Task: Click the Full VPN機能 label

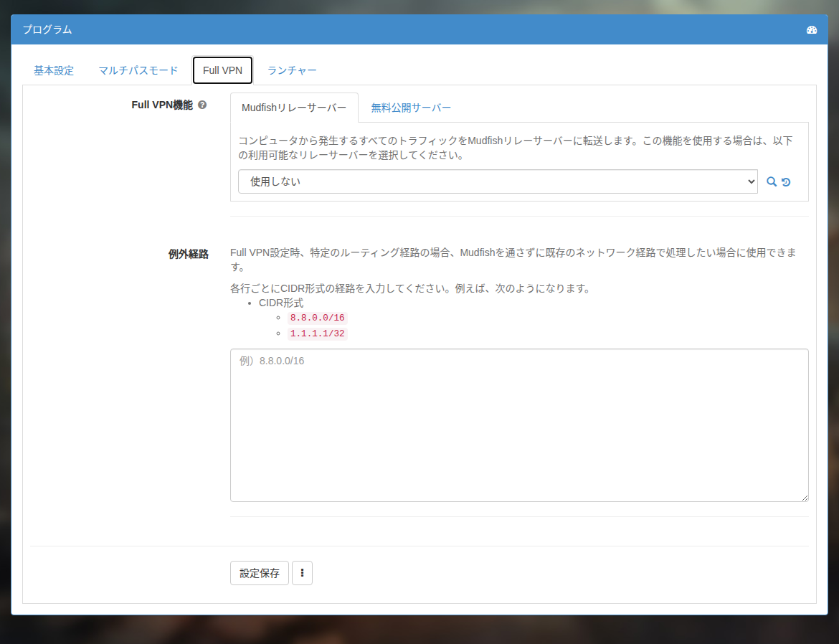Action: click(x=162, y=105)
